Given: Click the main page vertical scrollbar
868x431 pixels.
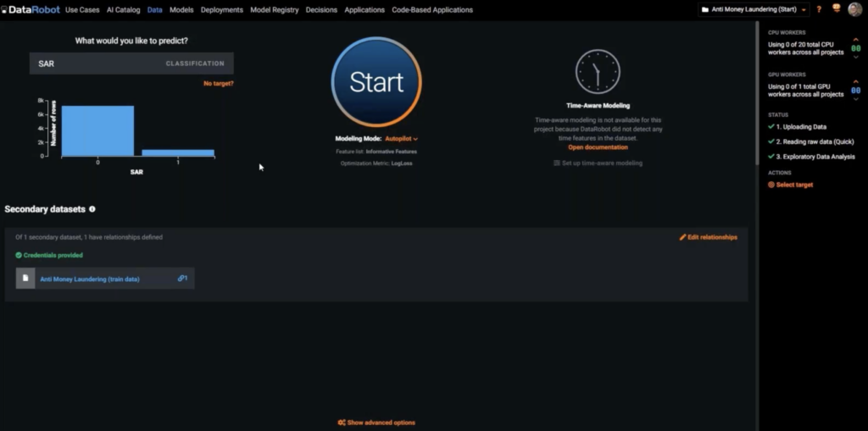Looking at the screenshot, I should pos(757,94).
